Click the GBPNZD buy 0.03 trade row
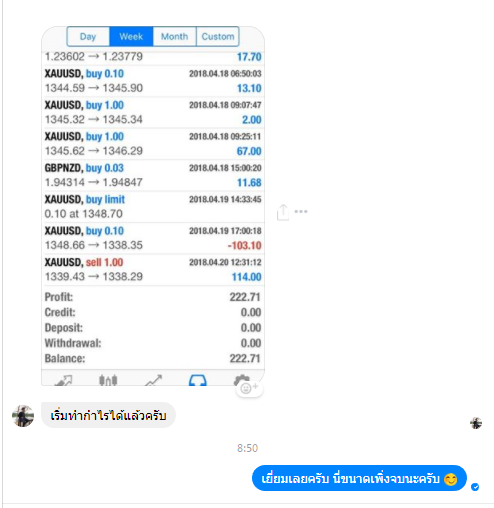This screenshot has width=494, height=508. click(x=153, y=175)
